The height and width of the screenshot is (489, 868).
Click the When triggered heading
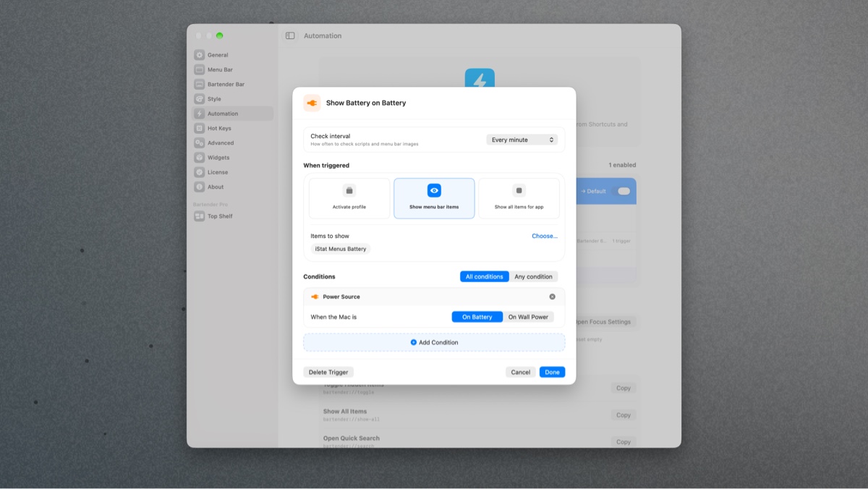coord(326,166)
